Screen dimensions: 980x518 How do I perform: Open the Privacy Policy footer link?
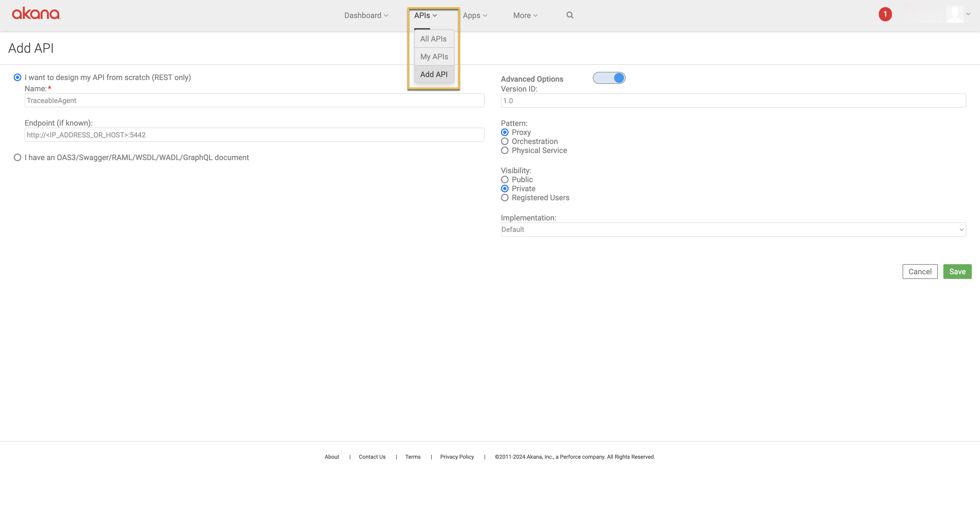(x=457, y=457)
